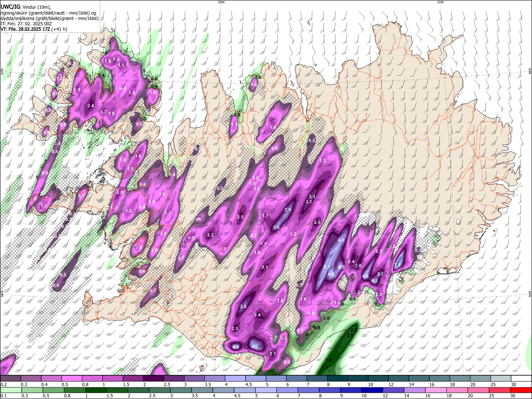Click the '0.1' label in the rain legend row
532x399 pixels.
[x=3, y=396]
